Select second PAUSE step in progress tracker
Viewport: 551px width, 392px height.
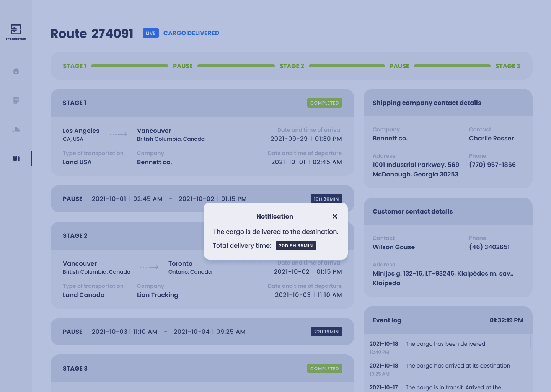point(399,66)
